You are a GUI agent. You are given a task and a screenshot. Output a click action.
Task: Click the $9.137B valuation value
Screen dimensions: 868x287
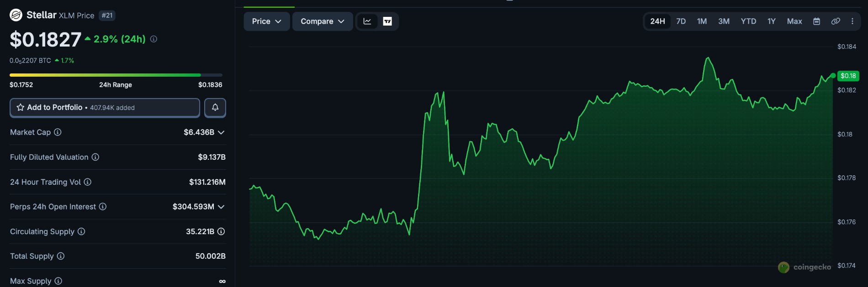212,157
